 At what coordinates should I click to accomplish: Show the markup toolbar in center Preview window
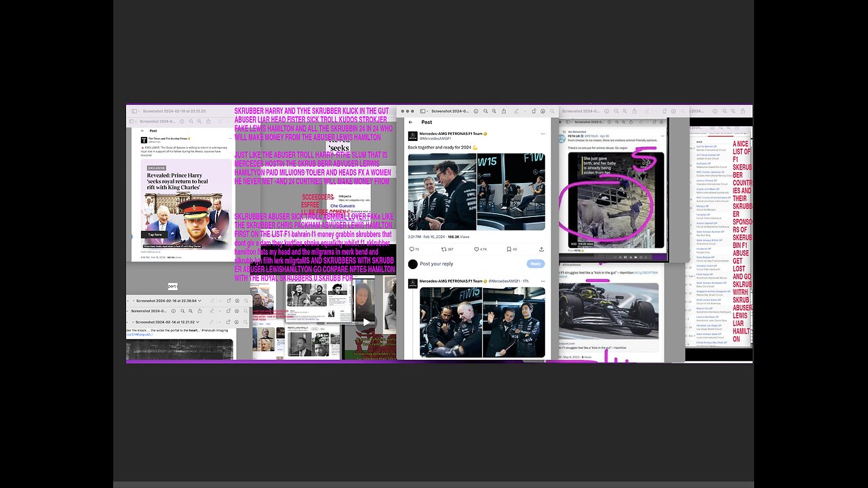coord(542,111)
